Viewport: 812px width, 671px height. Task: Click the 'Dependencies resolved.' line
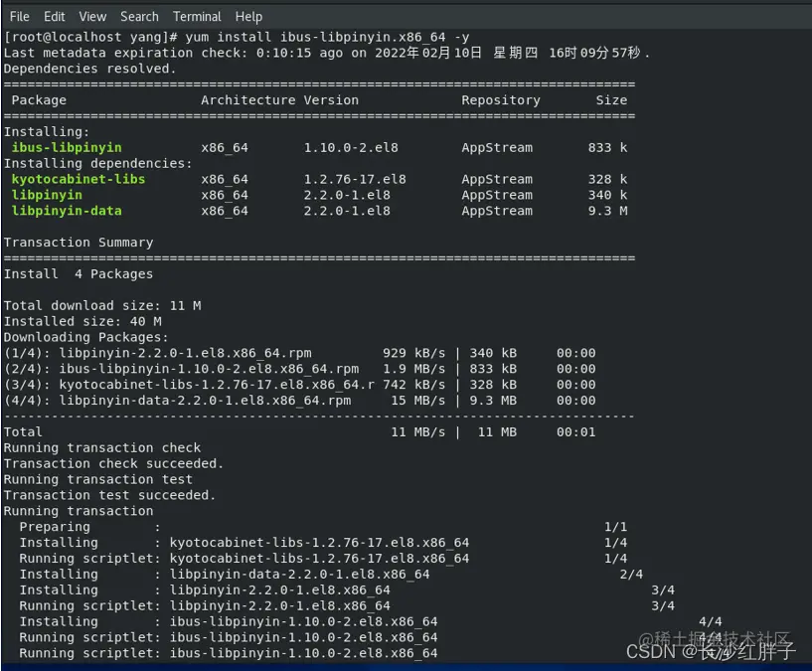89,69
